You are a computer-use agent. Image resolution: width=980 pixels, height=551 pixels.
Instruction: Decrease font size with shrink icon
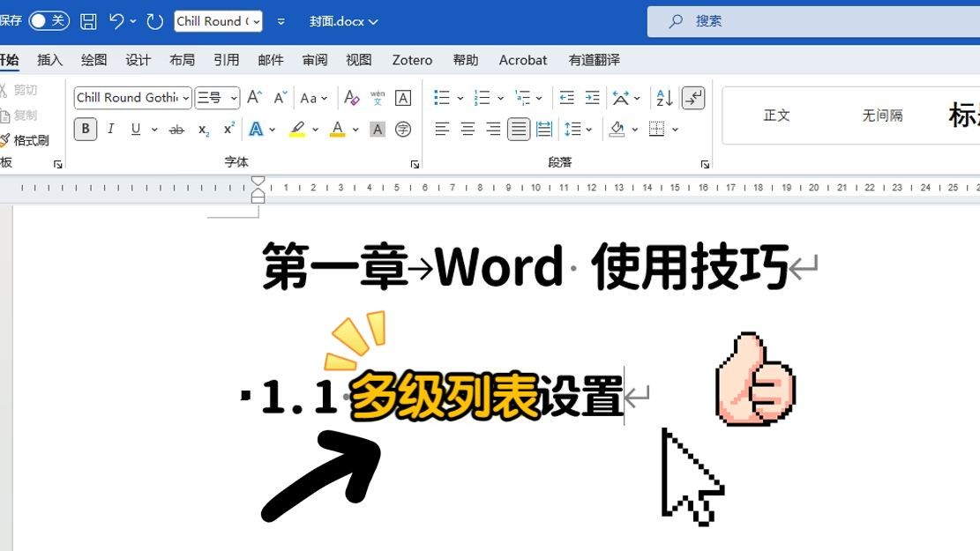pos(280,98)
